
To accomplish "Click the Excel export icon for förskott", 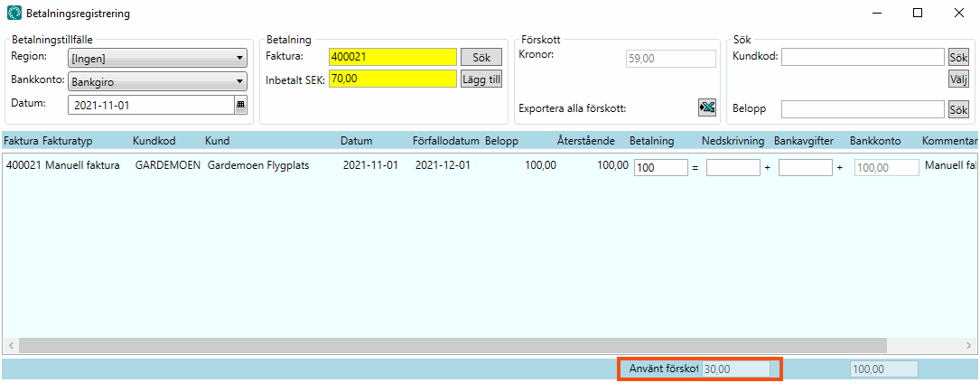I will click(x=706, y=108).
